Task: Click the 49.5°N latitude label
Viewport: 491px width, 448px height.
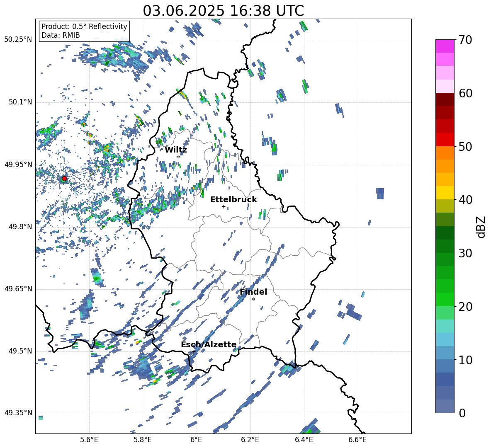Action: tap(20, 351)
